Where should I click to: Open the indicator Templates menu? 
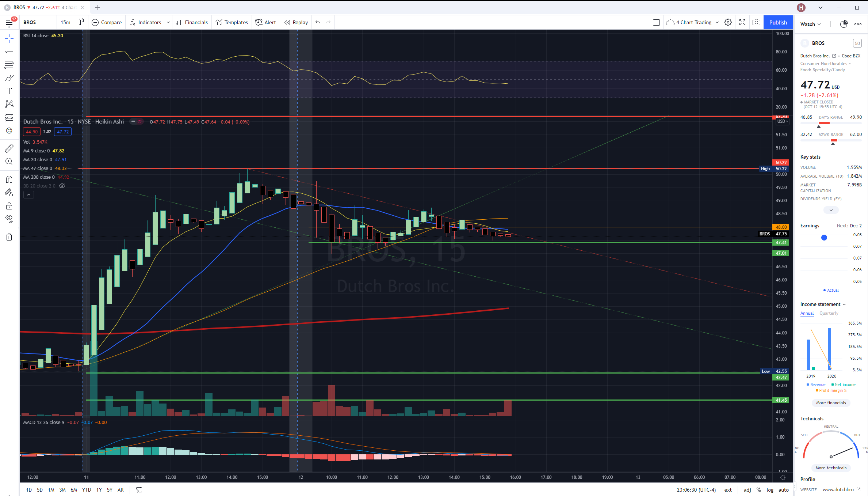click(232, 22)
